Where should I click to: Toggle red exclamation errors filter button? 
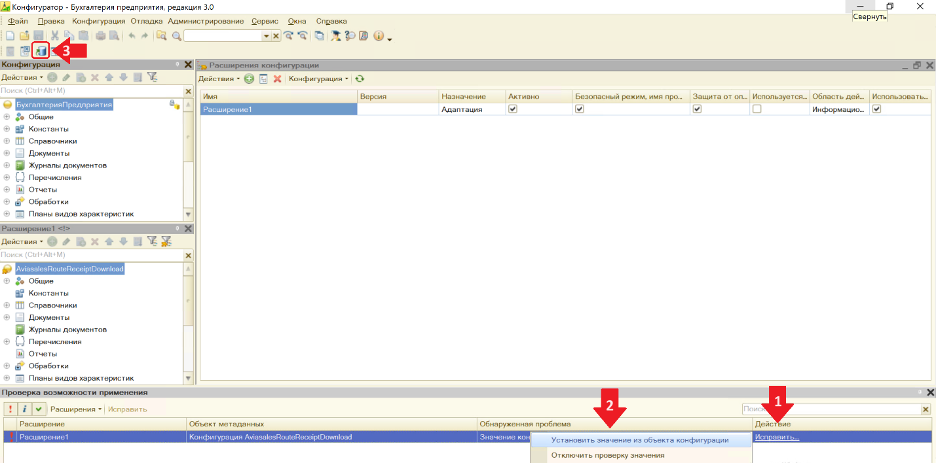(x=10, y=409)
